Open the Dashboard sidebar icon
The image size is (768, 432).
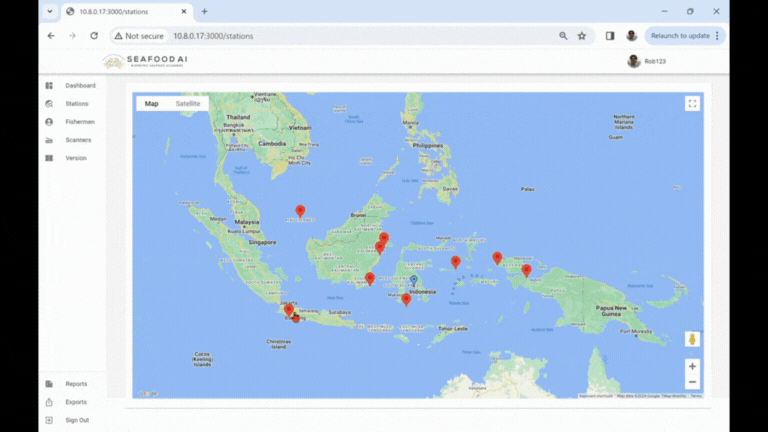click(x=49, y=86)
